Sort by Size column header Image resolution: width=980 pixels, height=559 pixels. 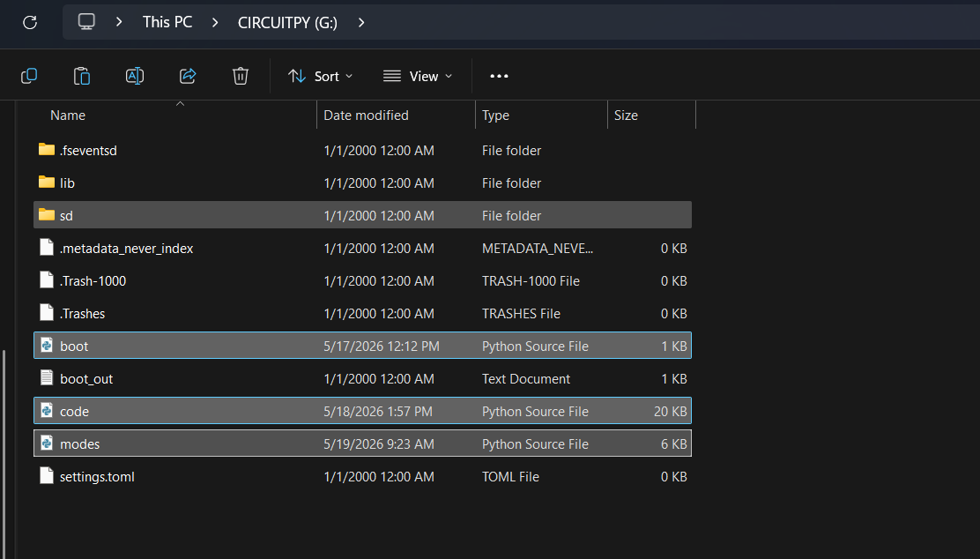tap(626, 115)
